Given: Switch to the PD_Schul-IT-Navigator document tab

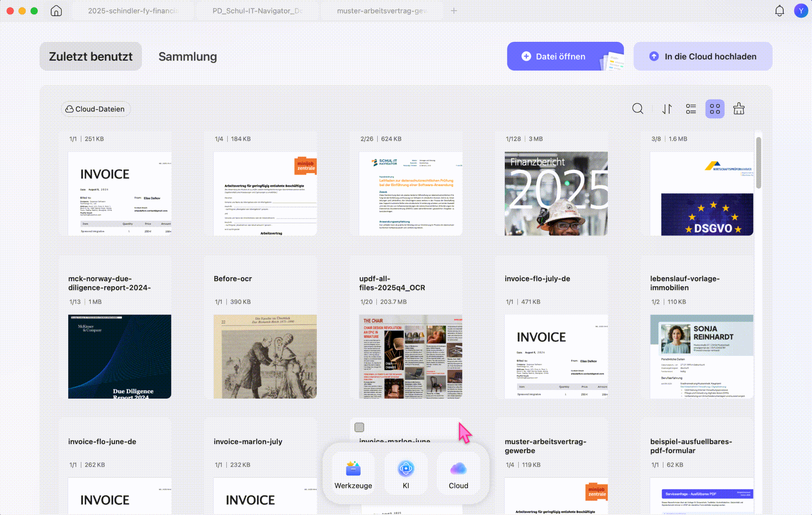Looking at the screenshot, I should [257, 11].
